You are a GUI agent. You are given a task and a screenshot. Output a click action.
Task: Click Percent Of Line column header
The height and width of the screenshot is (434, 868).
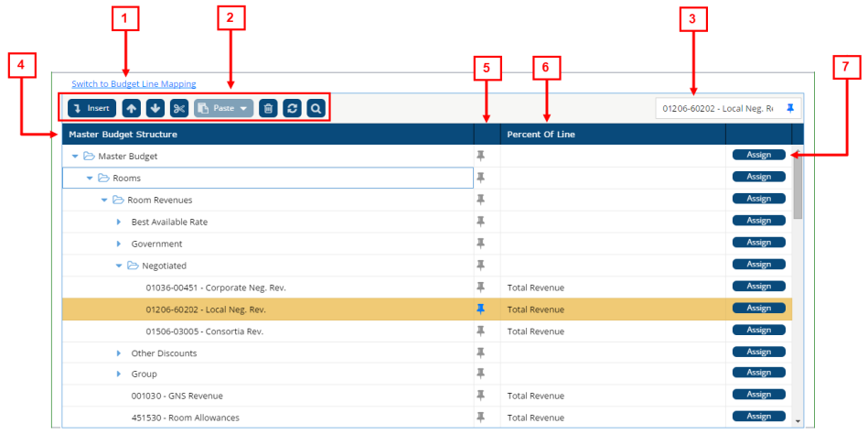pos(540,135)
